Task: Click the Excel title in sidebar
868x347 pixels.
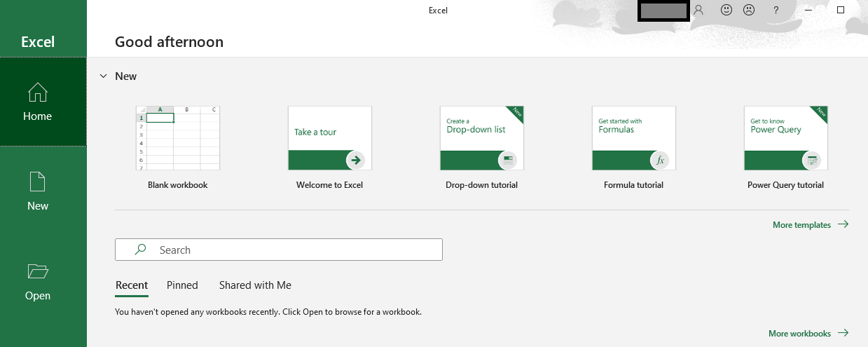Action: 38,42
